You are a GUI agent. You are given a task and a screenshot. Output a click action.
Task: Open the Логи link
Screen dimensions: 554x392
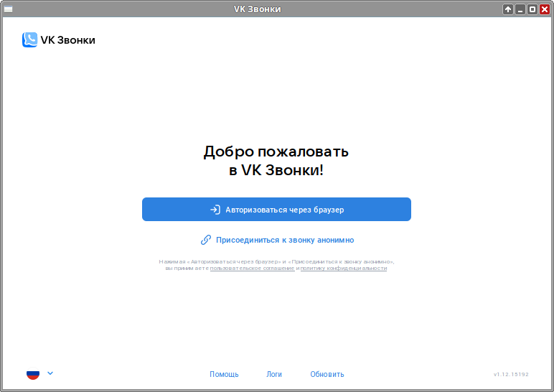[274, 374]
